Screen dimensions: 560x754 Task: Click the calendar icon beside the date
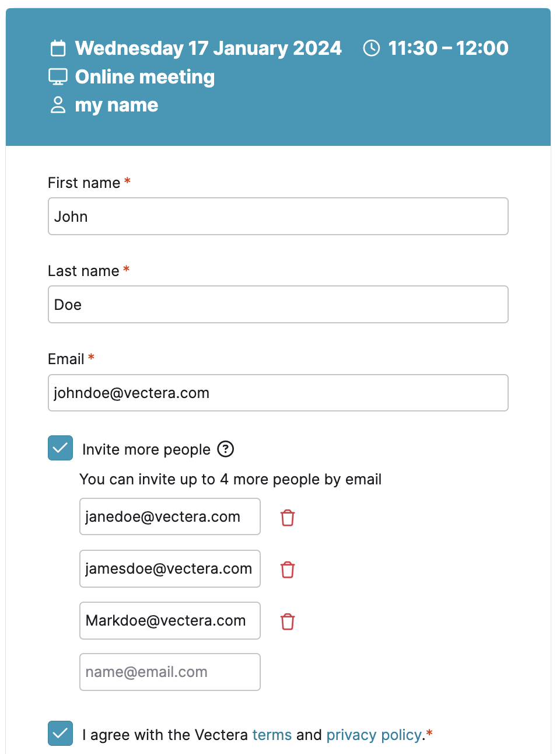point(58,48)
